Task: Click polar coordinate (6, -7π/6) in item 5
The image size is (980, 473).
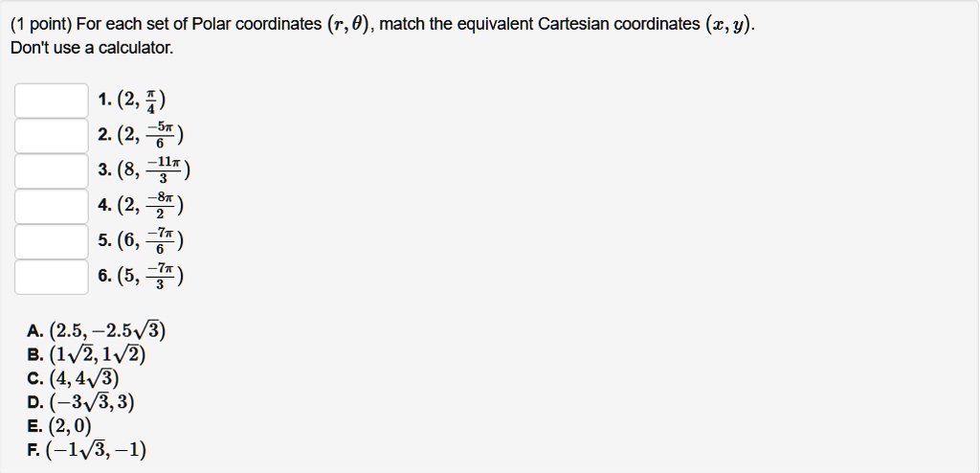Action: pyautogui.click(x=149, y=241)
